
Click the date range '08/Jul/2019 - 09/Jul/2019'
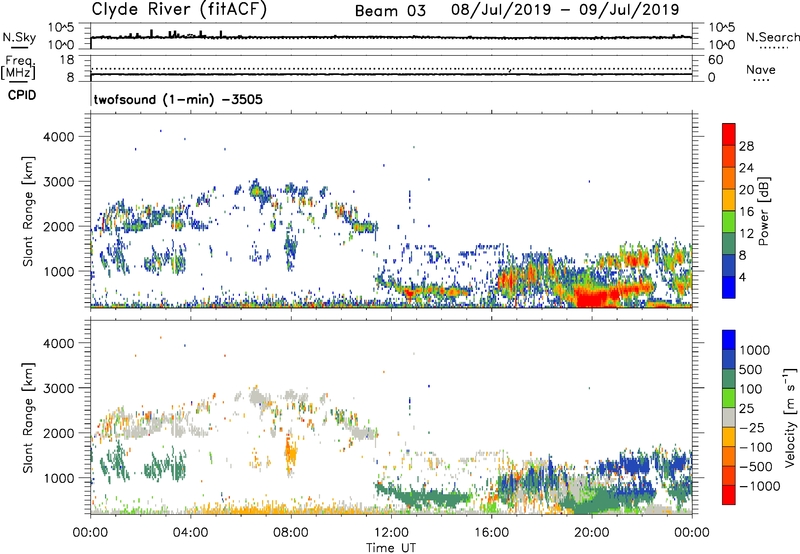pyautogui.click(x=565, y=10)
